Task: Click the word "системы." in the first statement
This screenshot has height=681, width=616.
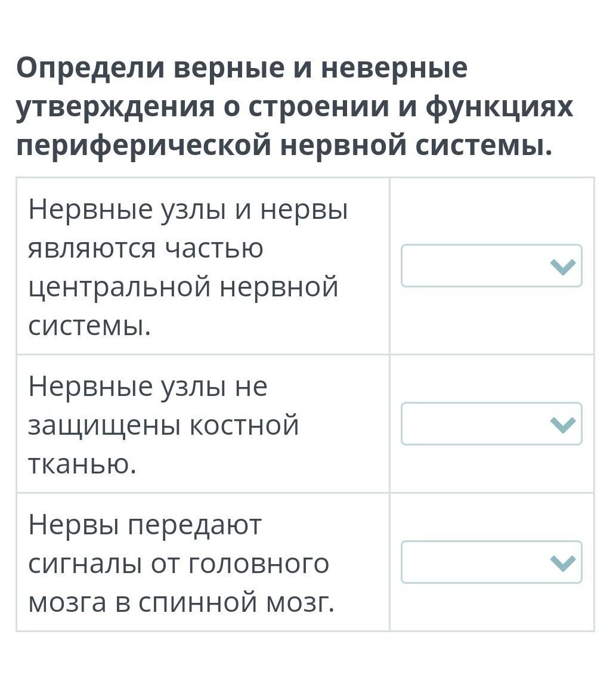Action: (89, 326)
